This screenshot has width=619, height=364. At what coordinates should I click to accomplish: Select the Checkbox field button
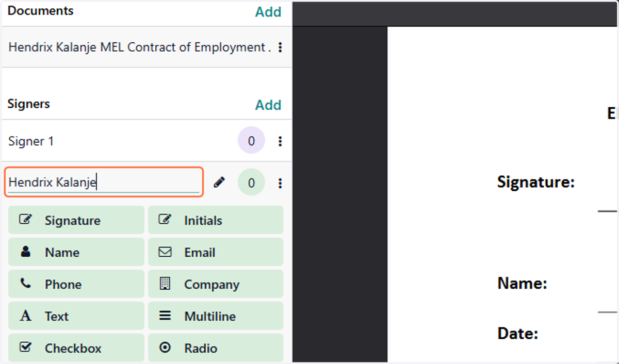click(x=76, y=348)
